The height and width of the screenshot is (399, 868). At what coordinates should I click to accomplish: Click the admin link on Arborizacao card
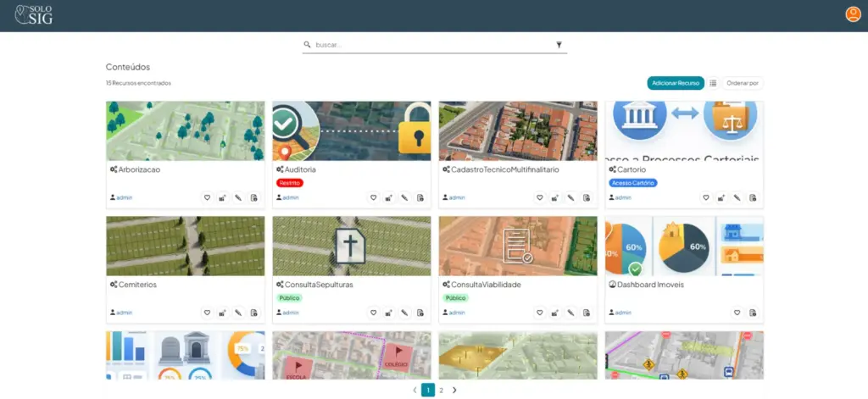click(124, 197)
